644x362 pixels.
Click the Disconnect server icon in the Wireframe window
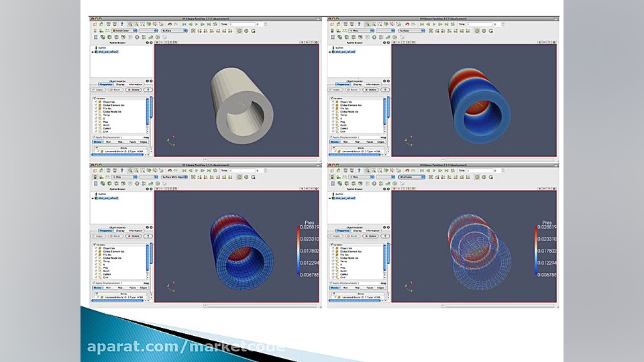352,170
